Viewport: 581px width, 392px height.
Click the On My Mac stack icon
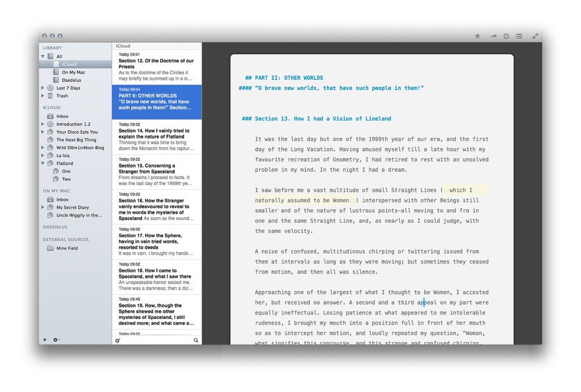(x=56, y=72)
